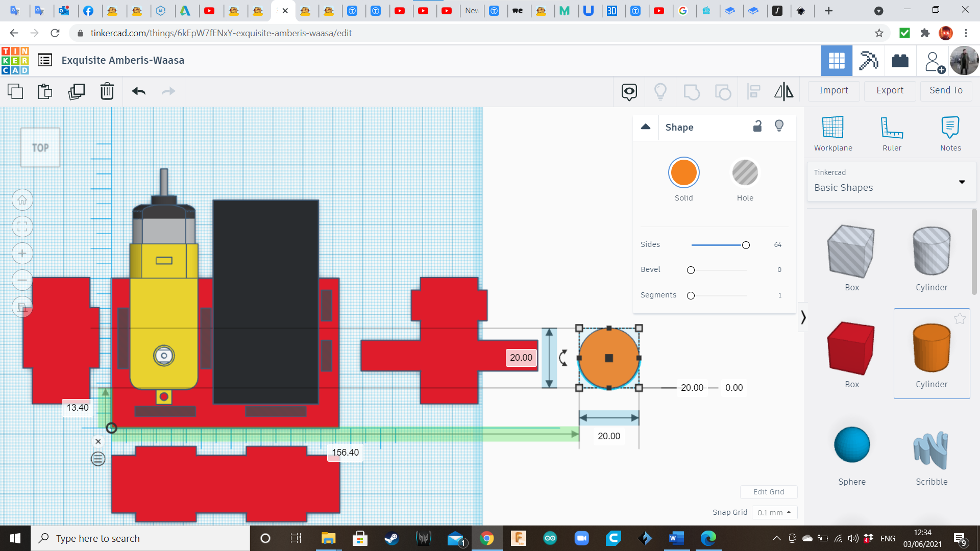Toggle the lock on the Shape panel

click(x=757, y=126)
